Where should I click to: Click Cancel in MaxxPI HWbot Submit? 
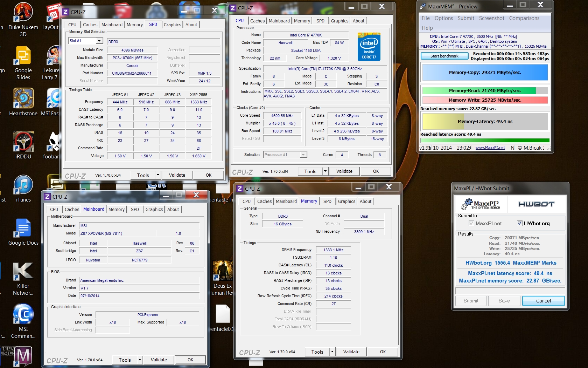(543, 301)
